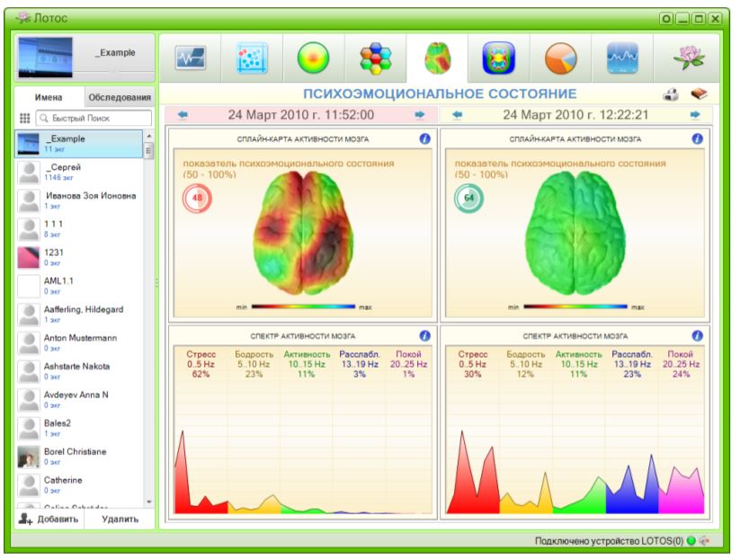Viewport: 740px width, 560px height.
Task: Open the colored hexagons view
Action: click(x=375, y=58)
